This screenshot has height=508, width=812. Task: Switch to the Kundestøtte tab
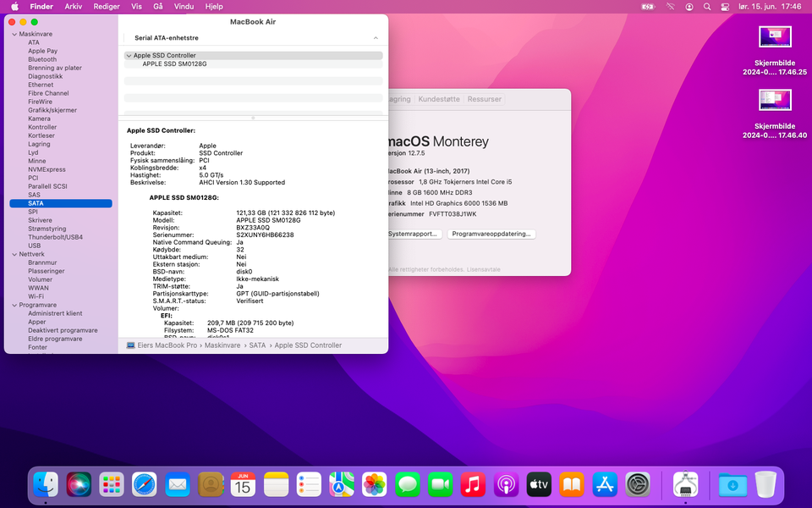439,99
